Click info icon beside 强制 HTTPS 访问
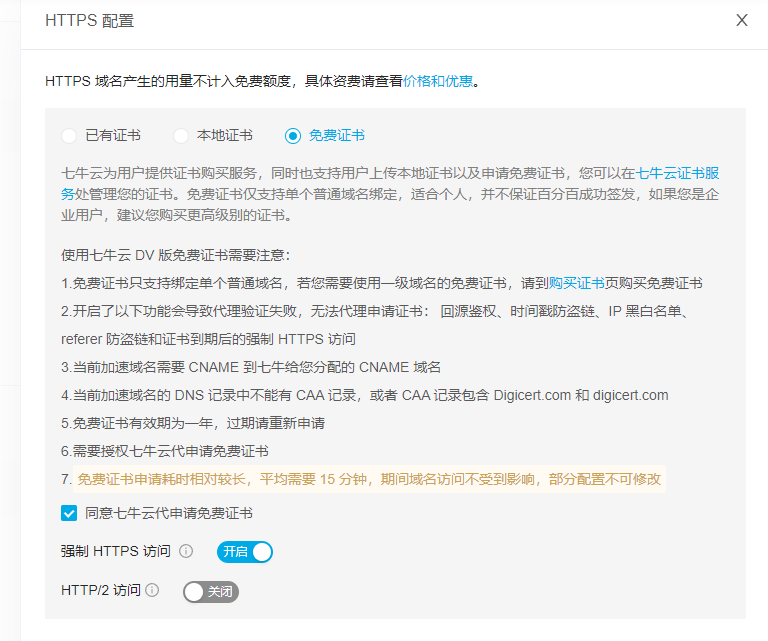This screenshot has width=768, height=641. tap(186, 551)
